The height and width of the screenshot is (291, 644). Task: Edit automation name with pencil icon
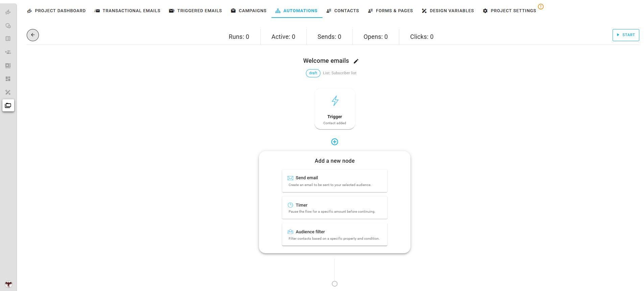pyautogui.click(x=356, y=61)
